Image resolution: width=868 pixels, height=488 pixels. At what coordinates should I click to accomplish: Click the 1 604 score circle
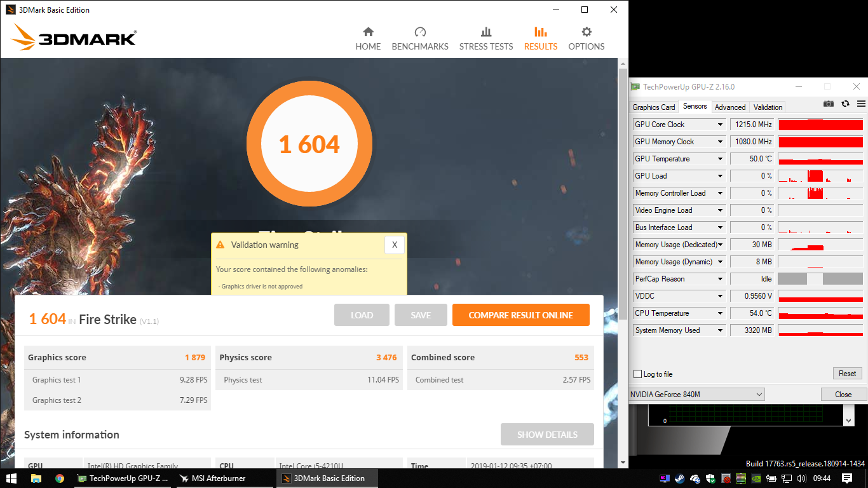click(310, 144)
